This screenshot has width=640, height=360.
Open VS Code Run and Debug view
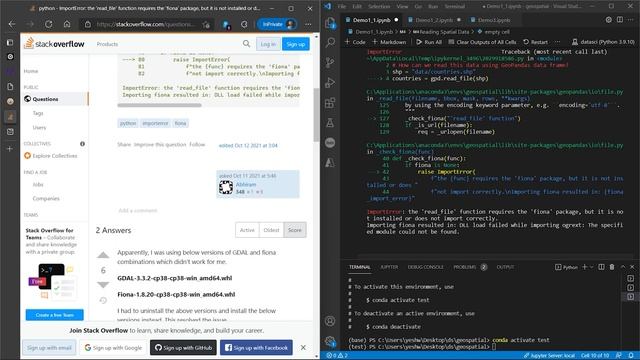pyautogui.click(x=330, y=82)
